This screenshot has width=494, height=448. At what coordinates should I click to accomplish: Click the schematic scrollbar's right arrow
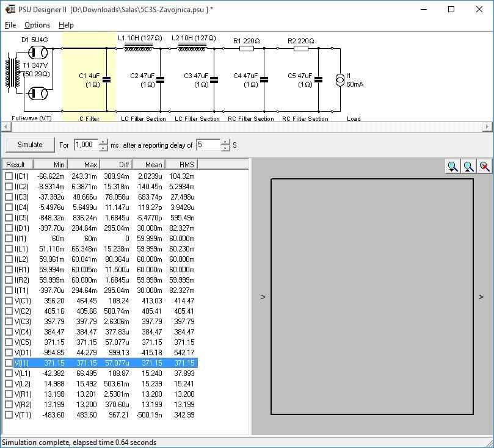click(487, 127)
